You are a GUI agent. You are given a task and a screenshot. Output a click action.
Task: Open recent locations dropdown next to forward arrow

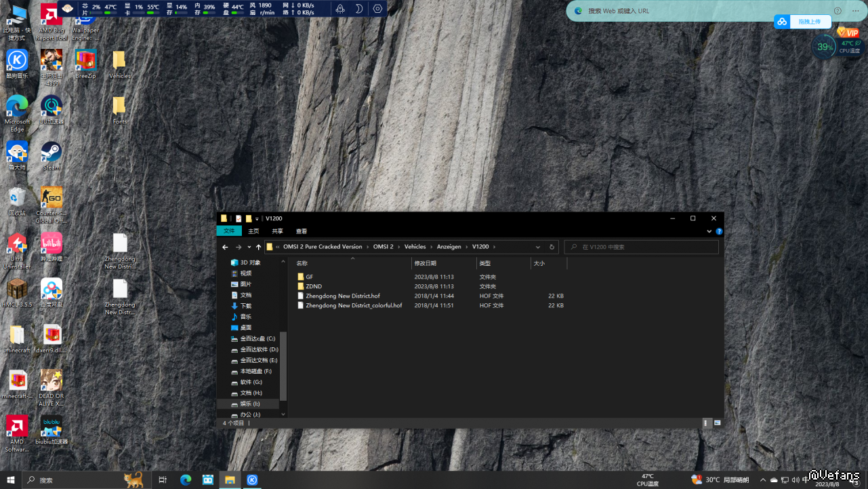[249, 247]
